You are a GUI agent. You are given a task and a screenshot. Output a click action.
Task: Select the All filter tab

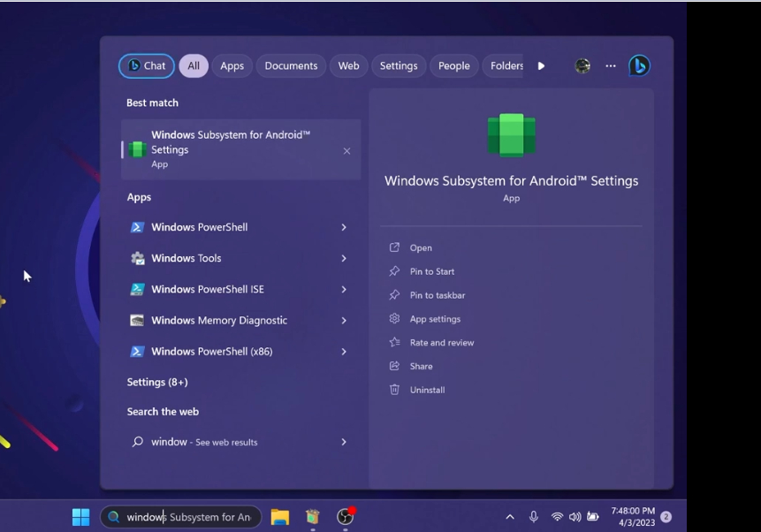194,65
